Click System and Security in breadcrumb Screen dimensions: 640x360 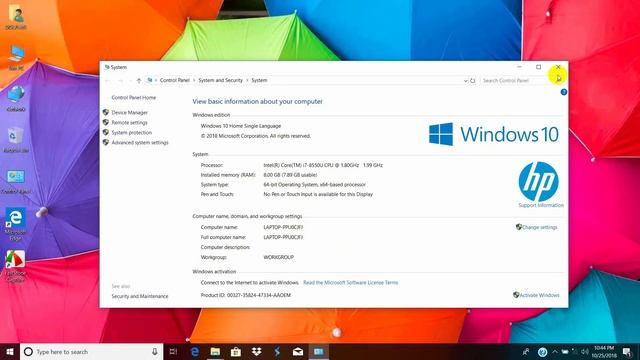click(x=220, y=80)
